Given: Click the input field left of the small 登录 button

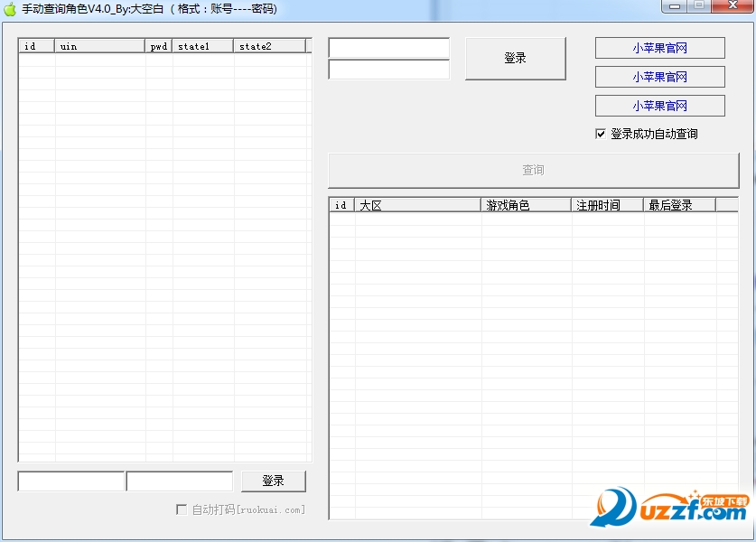Looking at the screenshot, I should [180, 481].
